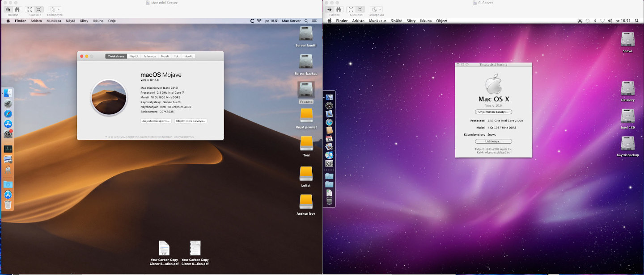Switch to observe mode (binoculars) in Mac mini Server window
Screen dimensions: 644x275
coord(17,9)
